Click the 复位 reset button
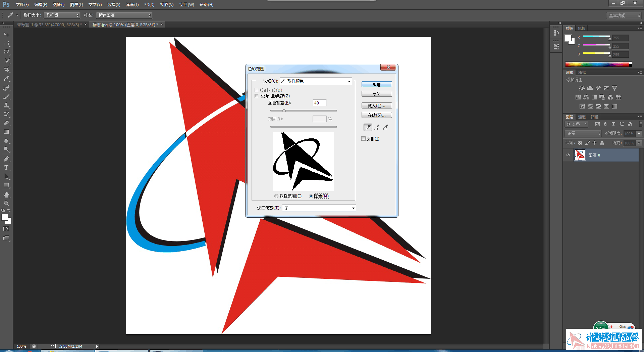Image resolution: width=644 pixels, height=352 pixels. (377, 94)
